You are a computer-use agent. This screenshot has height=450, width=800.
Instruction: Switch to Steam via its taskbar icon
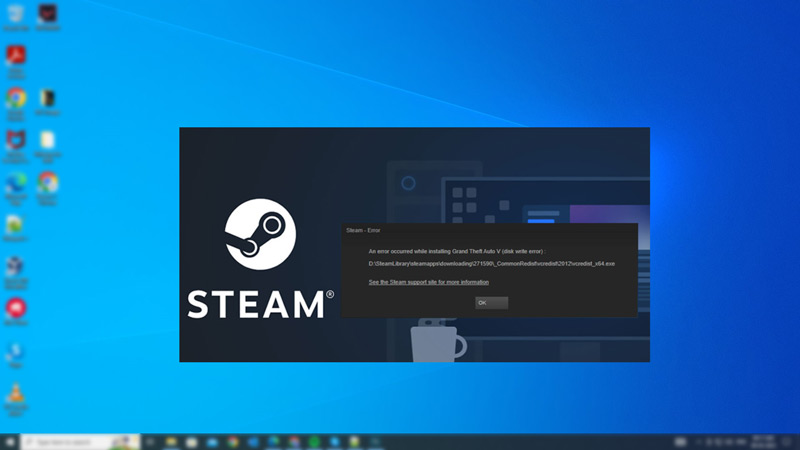tap(376, 442)
